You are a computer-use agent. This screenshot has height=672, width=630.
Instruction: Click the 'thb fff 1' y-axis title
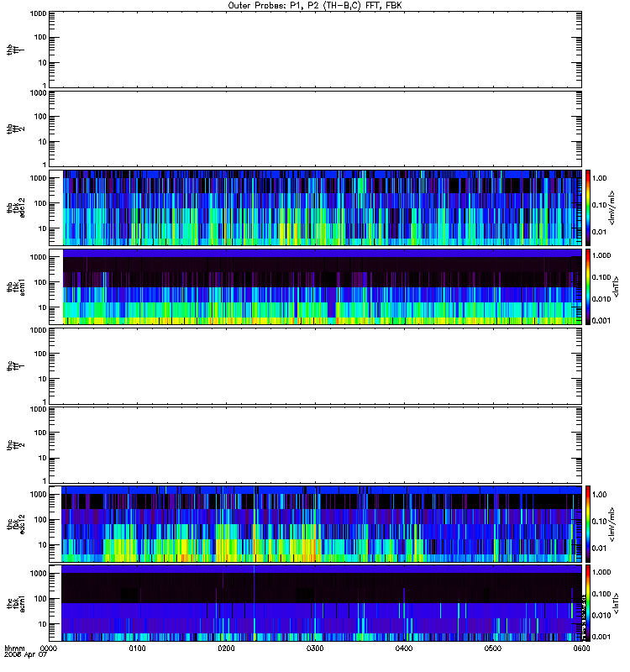[x=15, y=50]
